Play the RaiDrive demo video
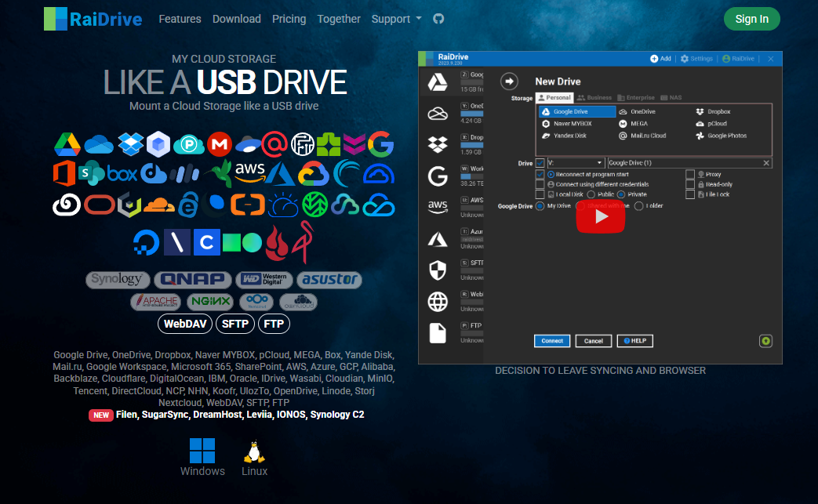818x504 pixels. coord(601,216)
